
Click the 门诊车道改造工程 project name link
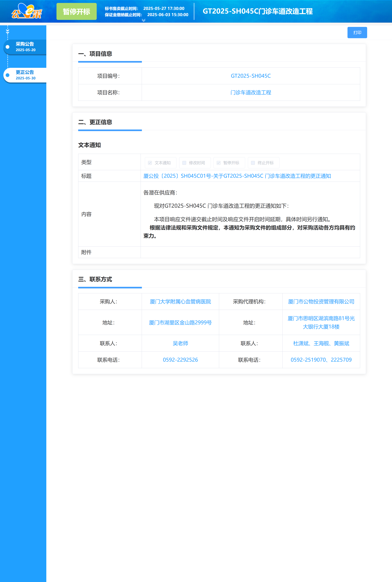click(251, 93)
